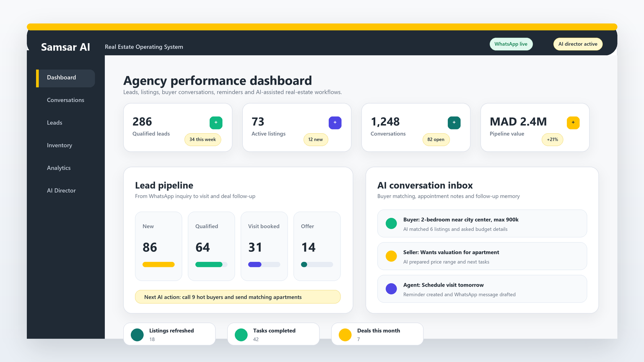Image resolution: width=644 pixels, height=362 pixels.
Task: Click green dot beside Buyer 2-bedroom message
Action: tap(391, 223)
